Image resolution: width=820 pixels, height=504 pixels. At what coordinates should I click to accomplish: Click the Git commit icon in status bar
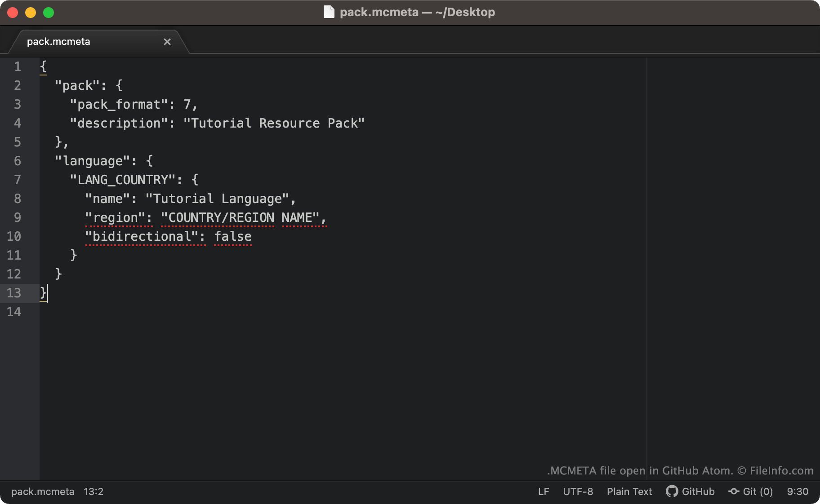[x=734, y=491]
